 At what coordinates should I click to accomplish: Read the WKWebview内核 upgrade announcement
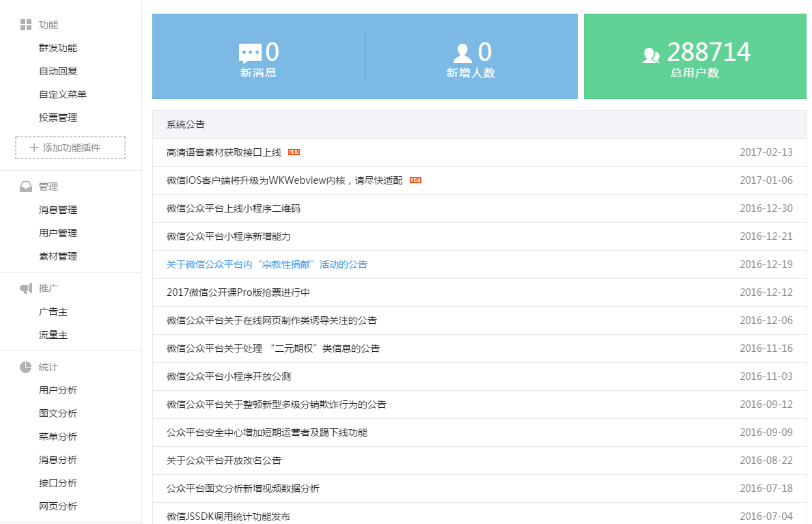tap(285, 180)
